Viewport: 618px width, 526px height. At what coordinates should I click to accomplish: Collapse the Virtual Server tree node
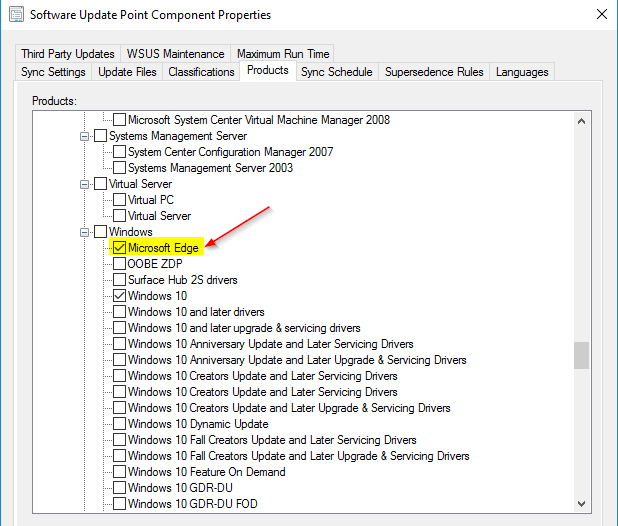pyautogui.click(x=84, y=184)
